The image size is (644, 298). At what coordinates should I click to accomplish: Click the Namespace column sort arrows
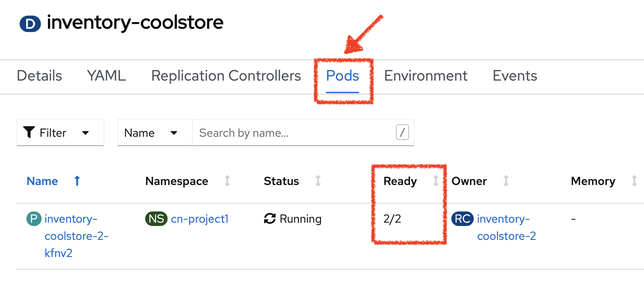pyautogui.click(x=228, y=181)
